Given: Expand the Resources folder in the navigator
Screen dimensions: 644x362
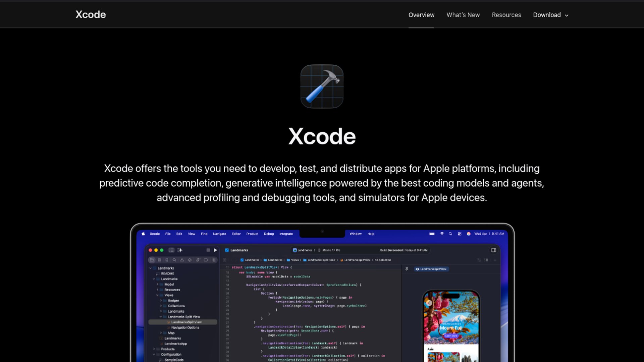Looking at the screenshot, I should click(157, 290).
